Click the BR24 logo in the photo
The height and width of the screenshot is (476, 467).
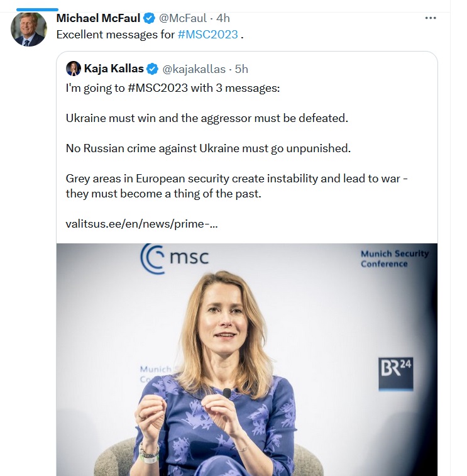396,375
